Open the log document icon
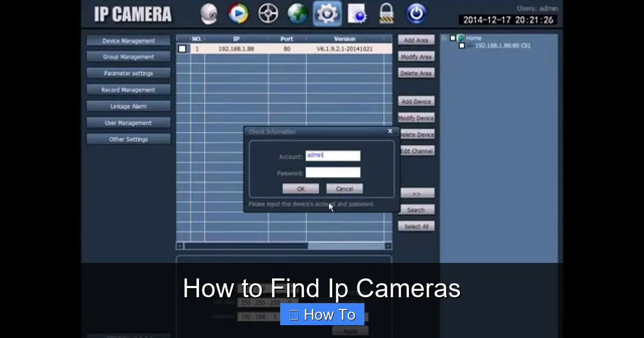 [x=357, y=13]
